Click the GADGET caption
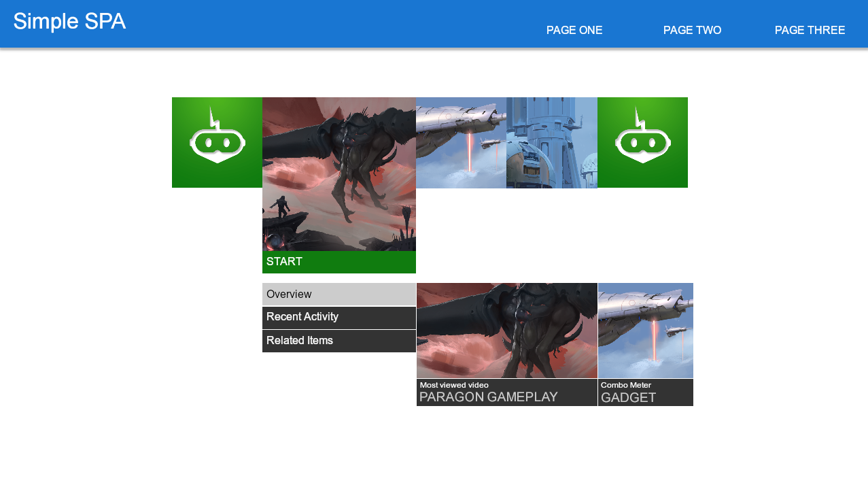The image size is (868, 487). [x=628, y=398]
